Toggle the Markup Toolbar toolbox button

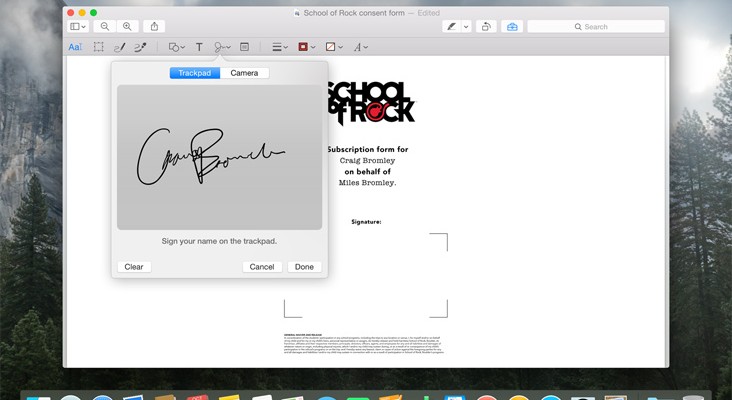pos(513,26)
